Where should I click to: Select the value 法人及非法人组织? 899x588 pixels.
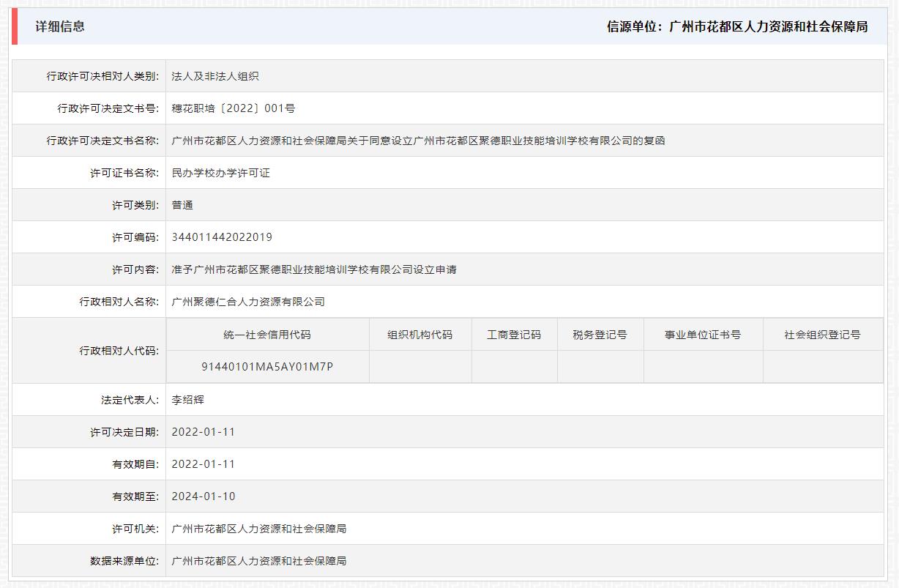point(215,76)
